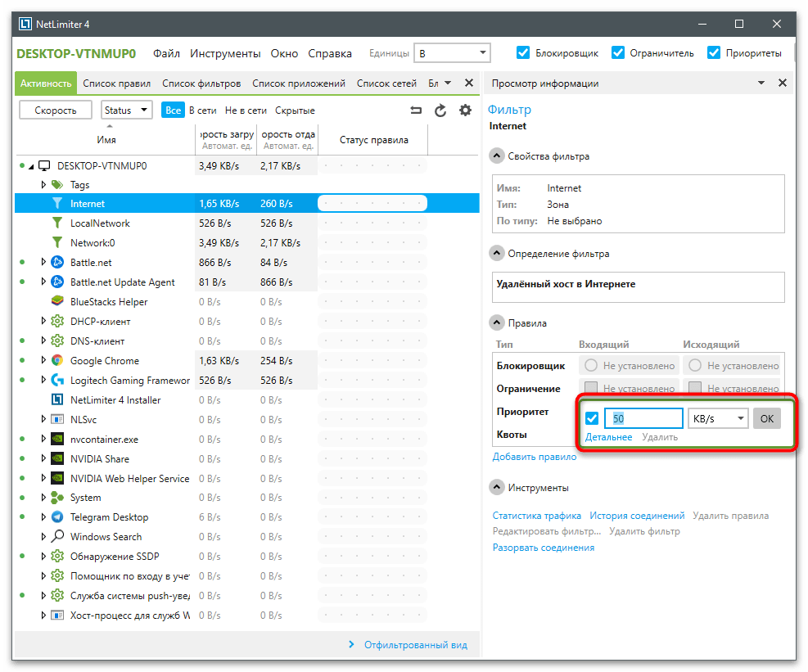Click the DESKTOP-VTNMUP0 computer icon in the tree
This screenshot has height=672, width=808.
click(x=45, y=166)
